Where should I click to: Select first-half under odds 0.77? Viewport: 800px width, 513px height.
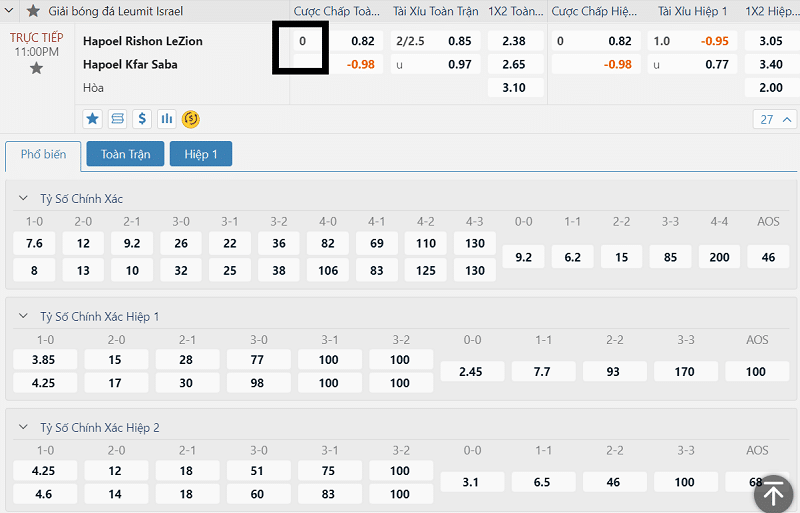coord(692,64)
